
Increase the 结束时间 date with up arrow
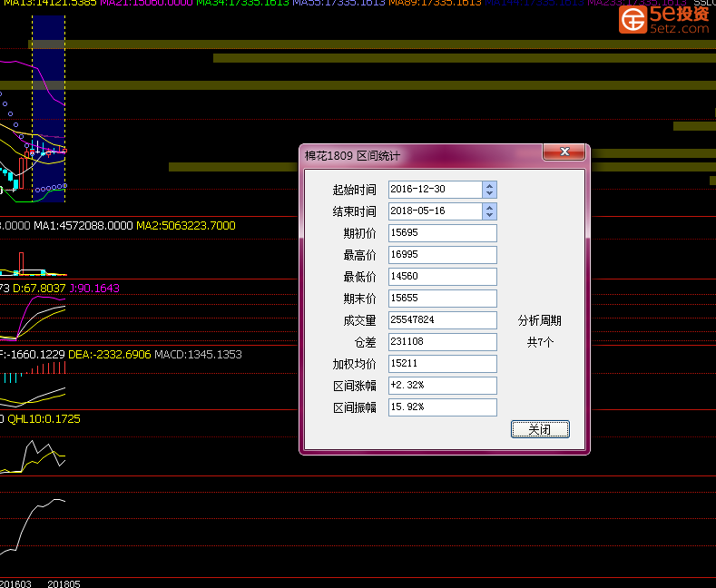pos(489,208)
